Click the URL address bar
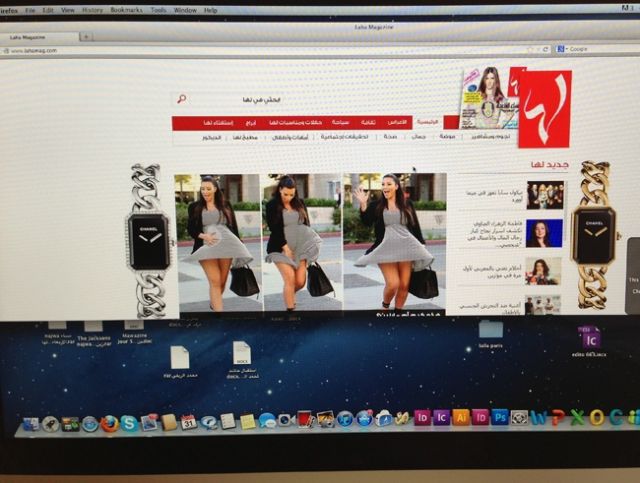640x483 pixels. tap(250, 49)
